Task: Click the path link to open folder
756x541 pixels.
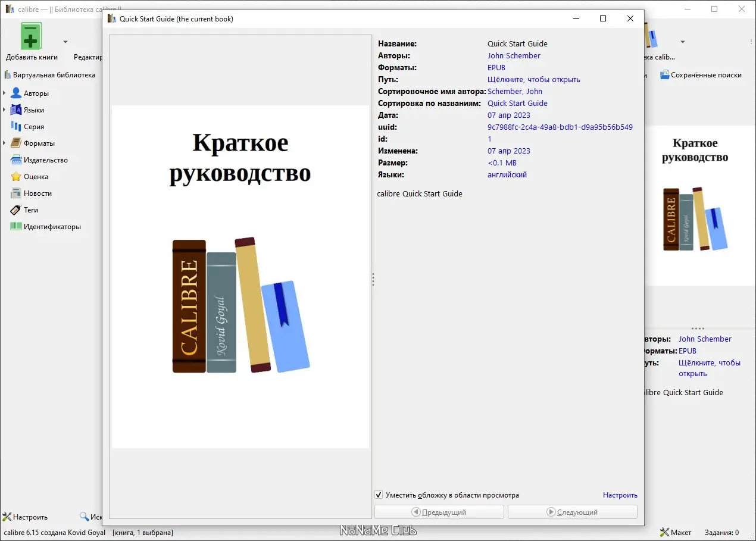Action: 533,80
